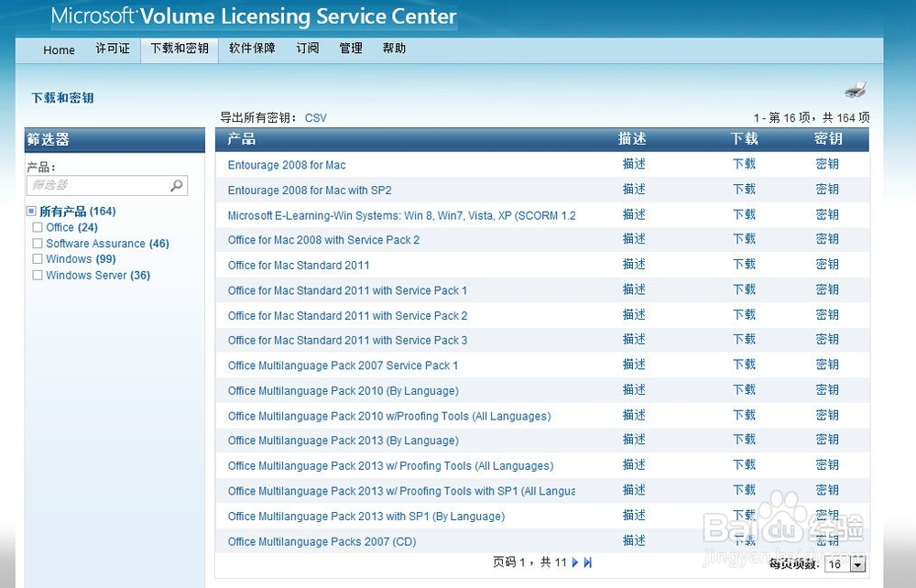Screen dimensions: 916x588
Task: Open Office Multilanguage Pack 2013 with SP1 (By Language)
Action: click(x=366, y=517)
